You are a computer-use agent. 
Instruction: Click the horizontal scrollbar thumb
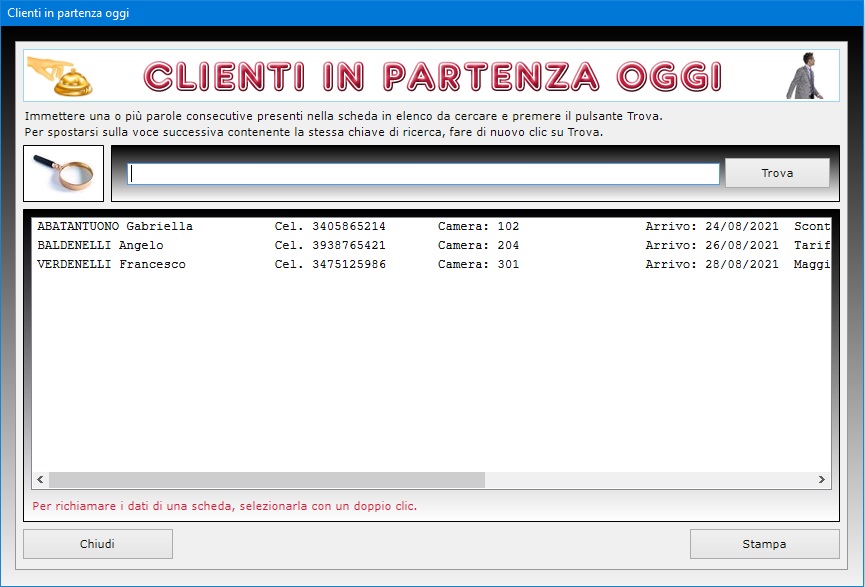click(267, 479)
